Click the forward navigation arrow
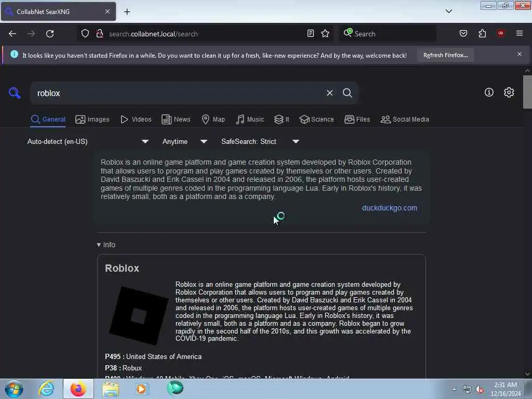The image size is (532, 399). click(31, 34)
